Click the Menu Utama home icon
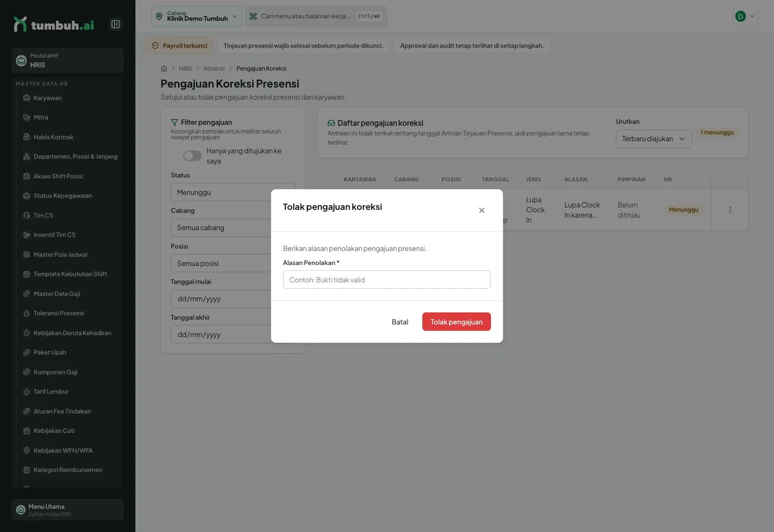 click(21, 510)
